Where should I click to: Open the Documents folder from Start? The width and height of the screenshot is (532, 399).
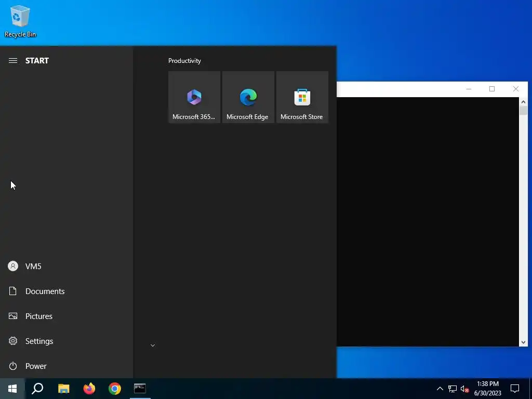(66, 291)
